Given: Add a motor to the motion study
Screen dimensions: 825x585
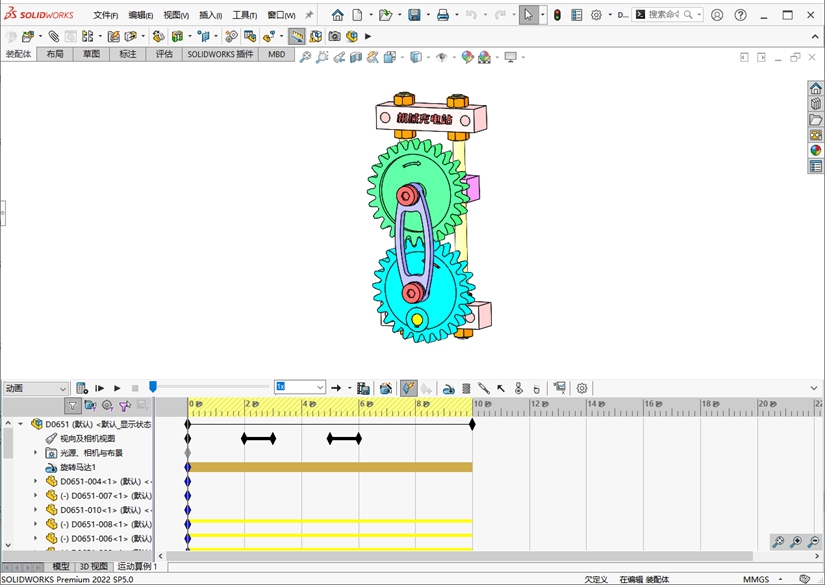Looking at the screenshot, I should 449,388.
